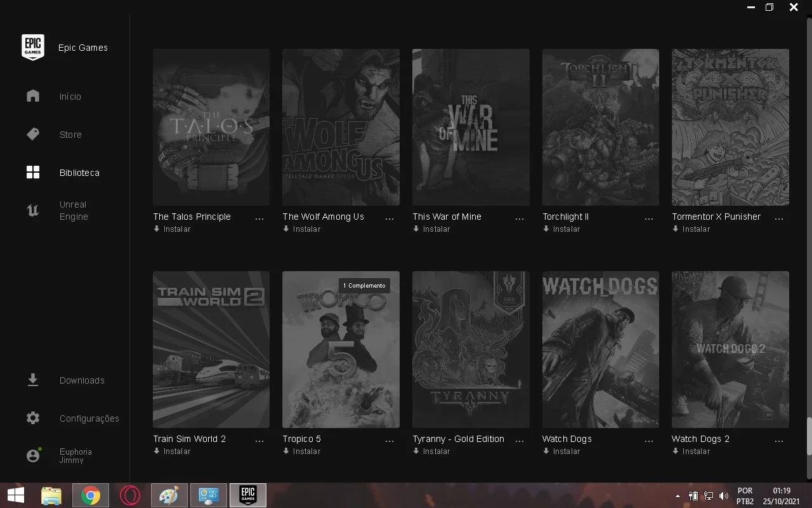This screenshot has height=508, width=812.
Task: Install This War of Mine
Action: tap(431, 229)
